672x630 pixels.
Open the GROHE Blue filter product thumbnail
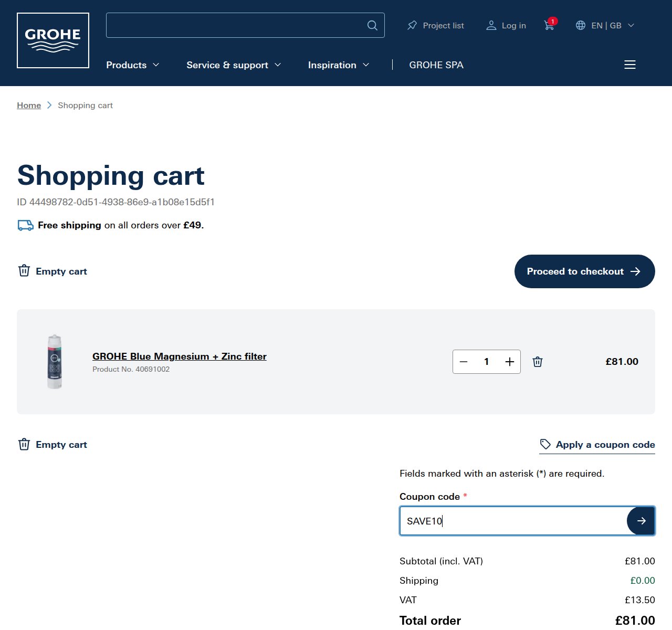pos(55,362)
